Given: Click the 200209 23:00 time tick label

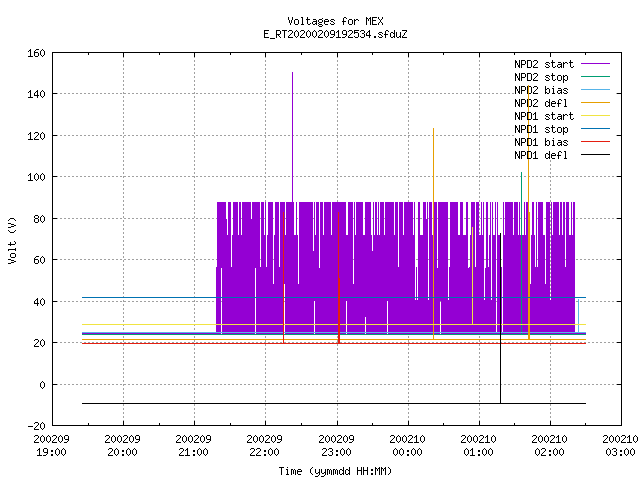Looking at the screenshot, I should click(336, 446).
